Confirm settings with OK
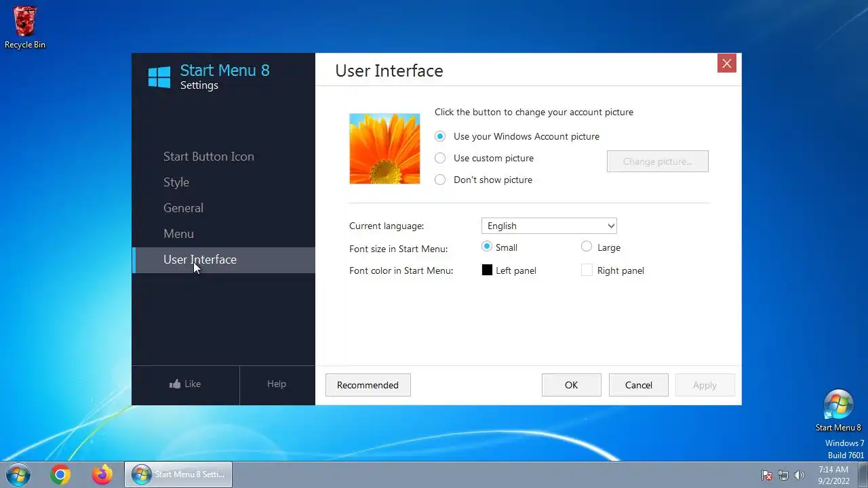Screen dimensions: 868x488 (x=572, y=385)
